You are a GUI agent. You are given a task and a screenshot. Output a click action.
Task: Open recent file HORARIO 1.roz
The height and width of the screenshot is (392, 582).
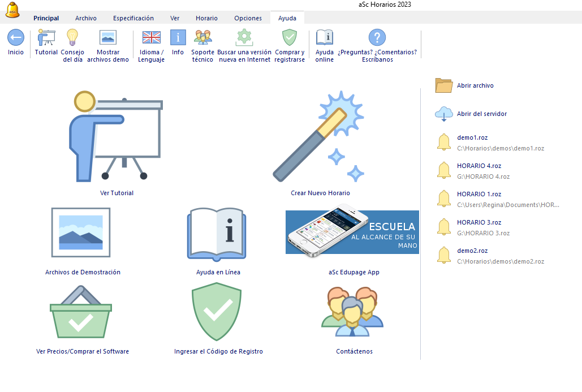click(x=479, y=194)
